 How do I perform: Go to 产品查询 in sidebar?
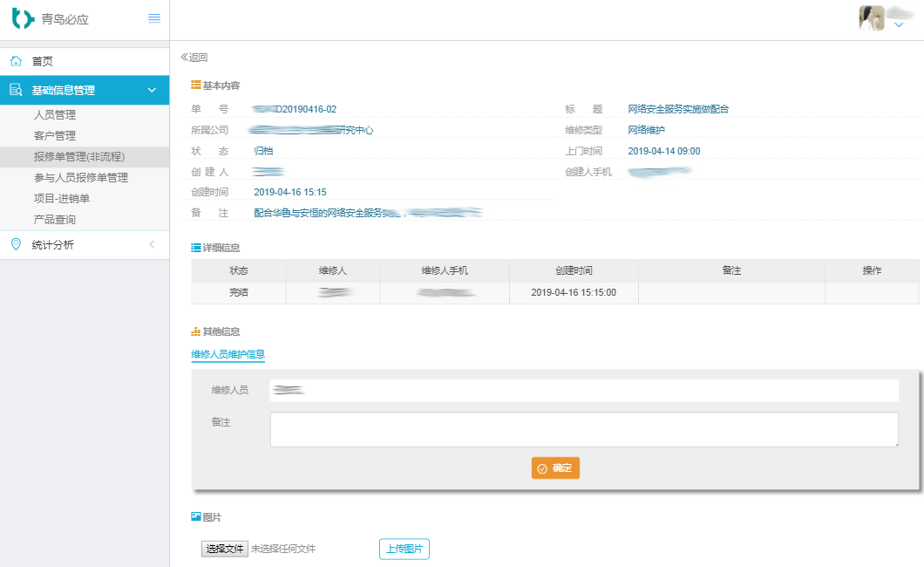click(55, 219)
